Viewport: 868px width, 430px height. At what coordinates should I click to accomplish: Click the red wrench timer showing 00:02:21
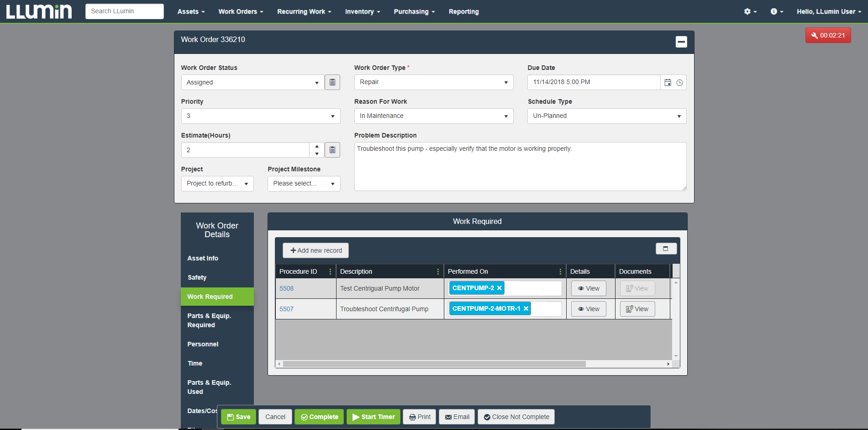(828, 35)
